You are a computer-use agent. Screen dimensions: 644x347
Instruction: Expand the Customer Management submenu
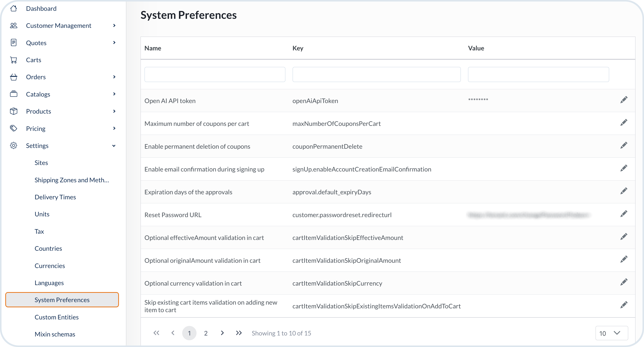tap(114, 26)
